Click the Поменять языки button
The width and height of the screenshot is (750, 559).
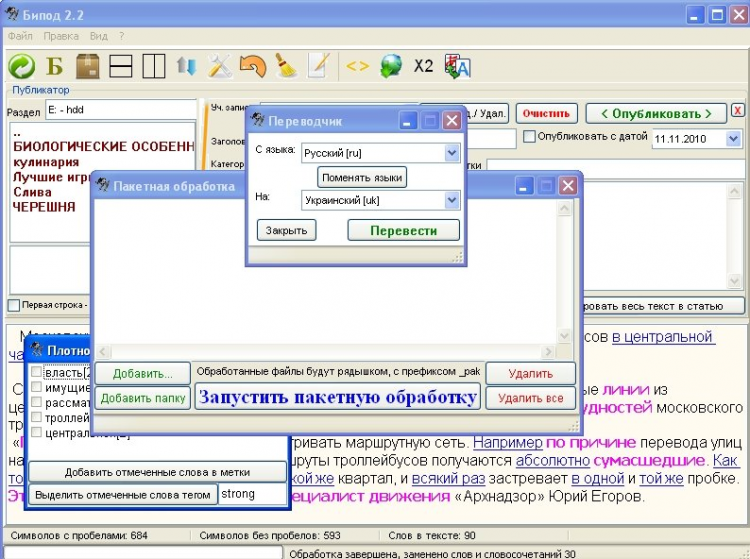tap(362, 178)
